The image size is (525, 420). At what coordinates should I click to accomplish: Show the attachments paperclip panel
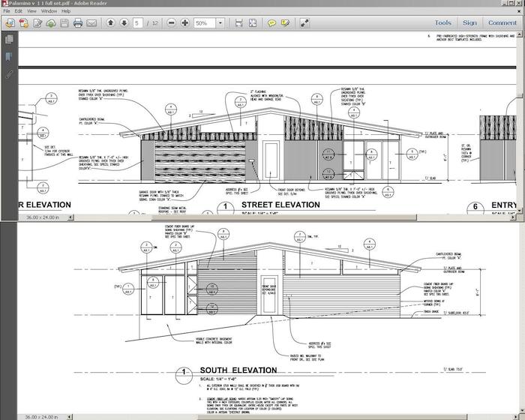(x=9, y=74)
